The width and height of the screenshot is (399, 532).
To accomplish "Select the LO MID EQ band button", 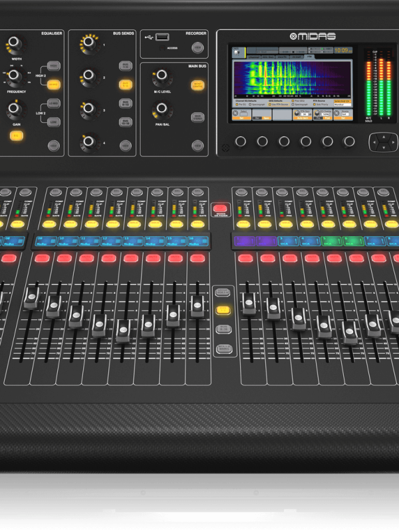I will (54, 103).
